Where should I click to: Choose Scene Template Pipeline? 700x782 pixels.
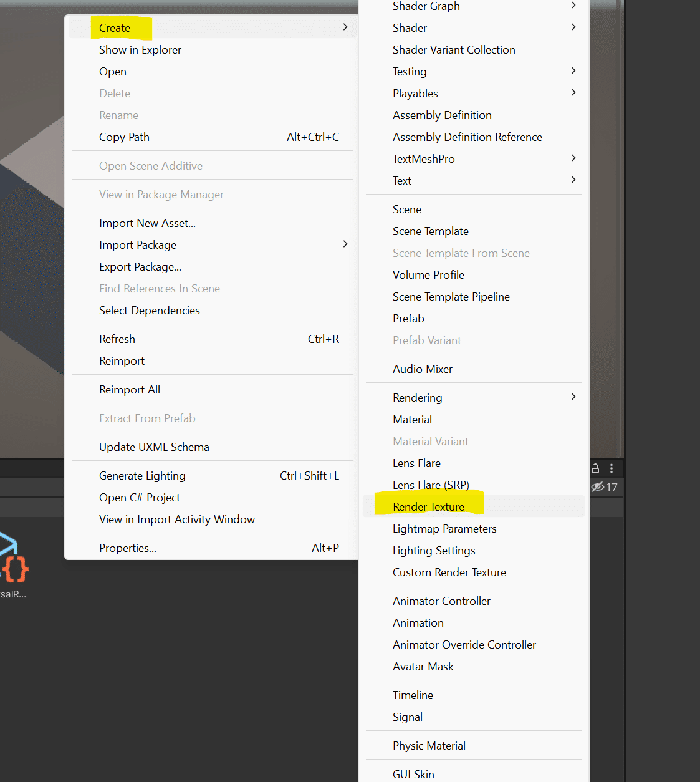474,297
